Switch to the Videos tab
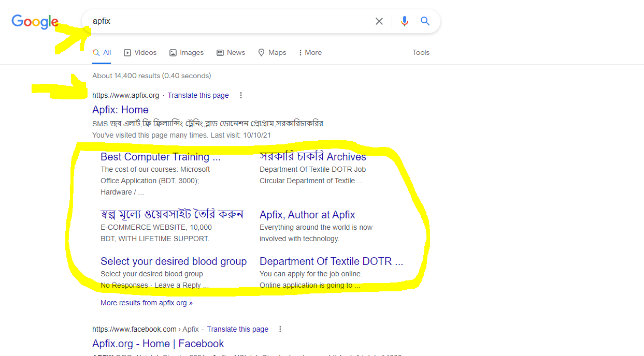The width and height of the screenshot is (644, 356). [x=140, y=52]
